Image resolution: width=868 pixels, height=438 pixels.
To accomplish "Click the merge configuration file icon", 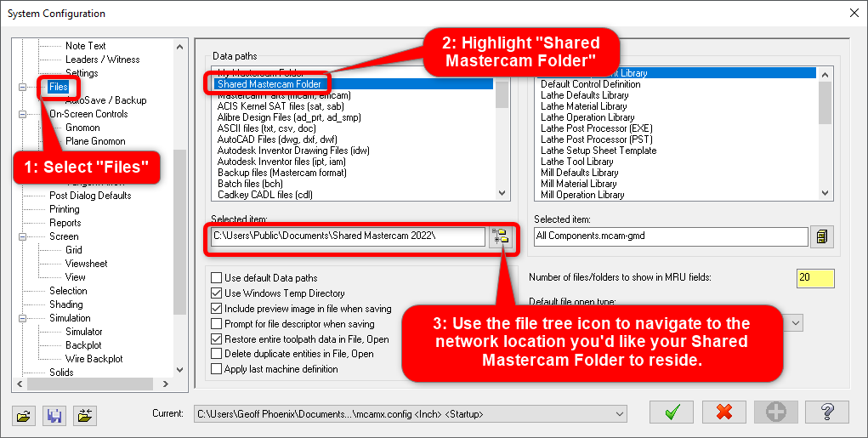I will (85, 415).
